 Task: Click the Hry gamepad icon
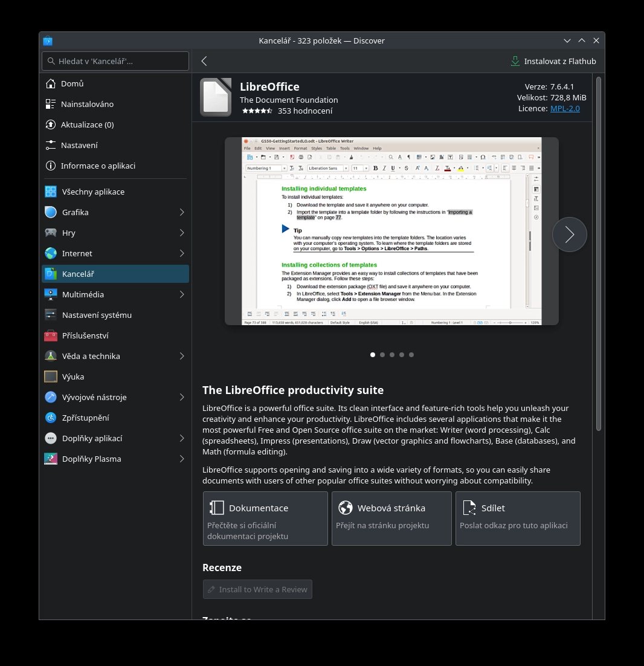51,233
